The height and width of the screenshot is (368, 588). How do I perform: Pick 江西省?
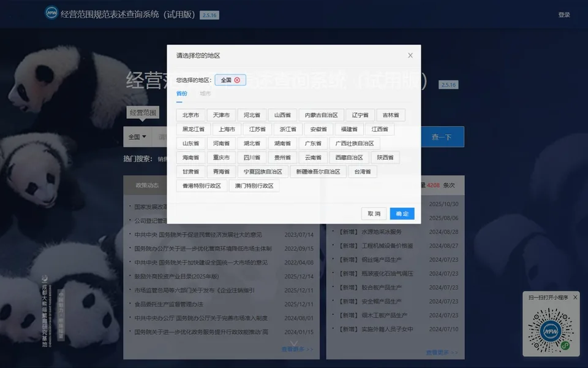click(380, 129)
